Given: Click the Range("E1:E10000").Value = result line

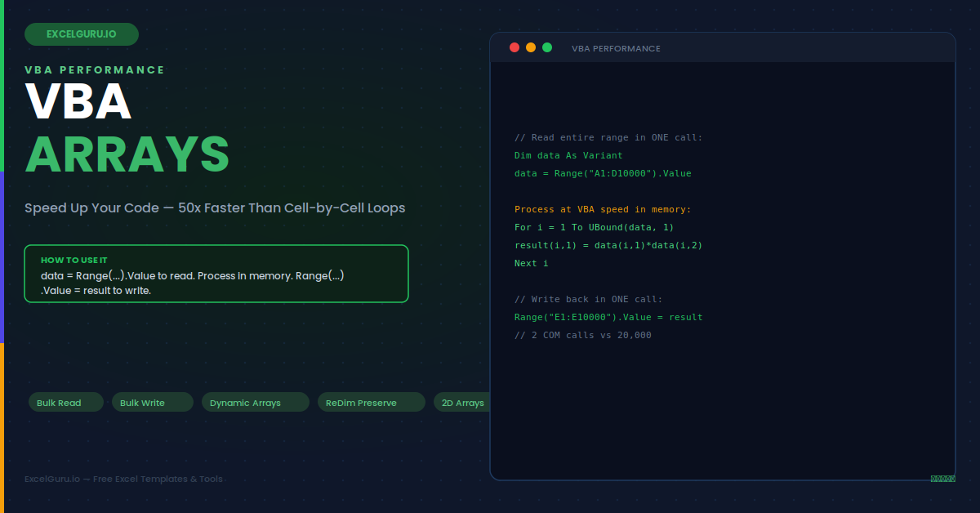Looking at the screenshot, I should (608, 317).
